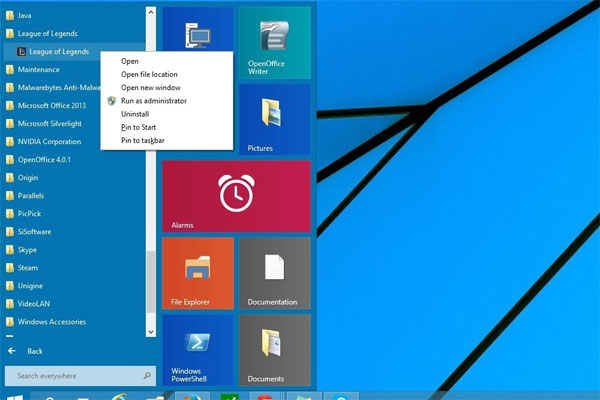This screenshot has width=600, height=400.
Task: Click Uninstall in the context menu
Action: click(x=135, y=114)
